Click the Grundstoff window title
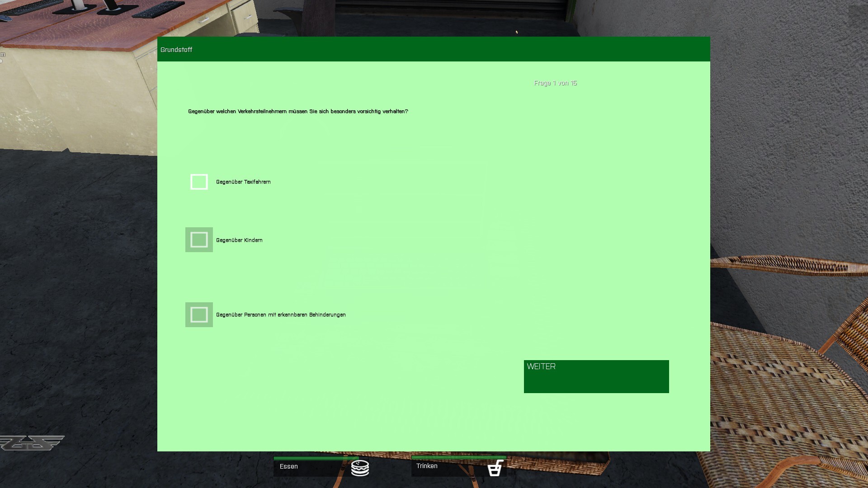The width and height of the screenshot is (868, 488). tap(176, 50)
